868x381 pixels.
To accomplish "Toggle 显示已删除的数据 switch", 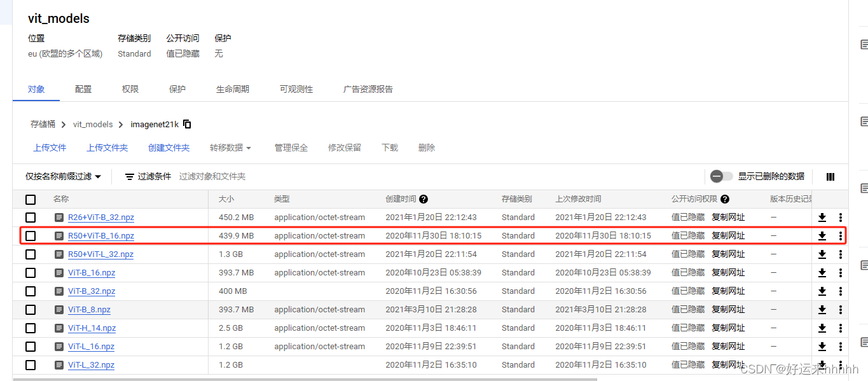I will pos(722,176).
